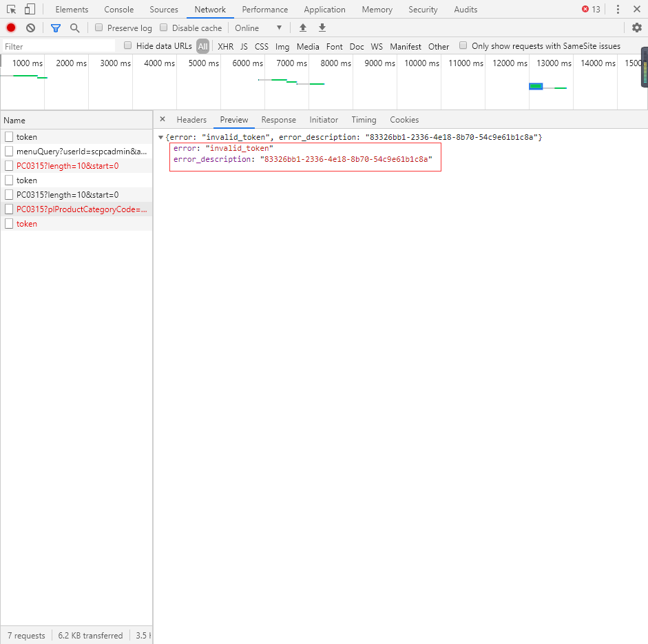Switch to request Initiator tab
Screen dimensions: 648x644
tap(324, 119)
